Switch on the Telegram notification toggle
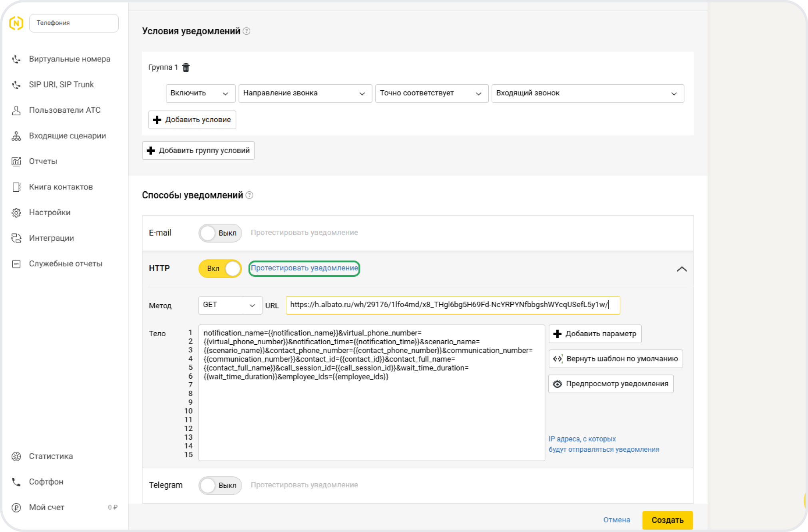Image resolution: width=808 pixels, height=532 pixels. click(x=220, y=485)
